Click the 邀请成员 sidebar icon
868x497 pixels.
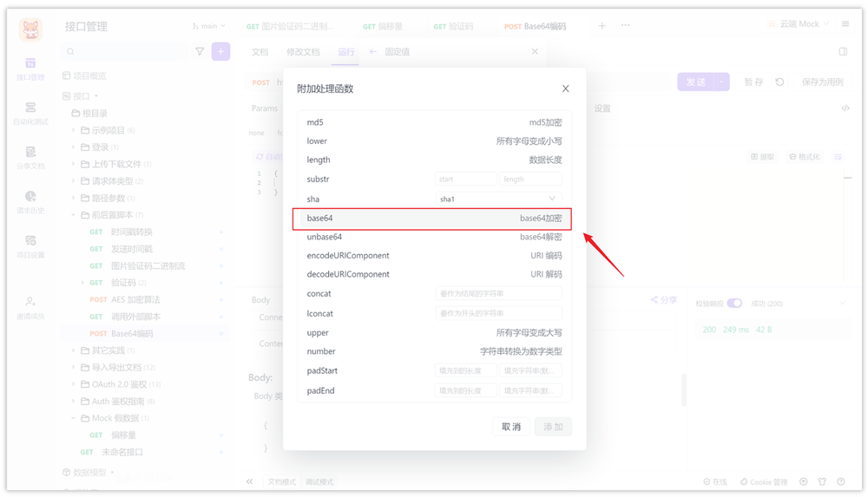click(x=30, y=308)
